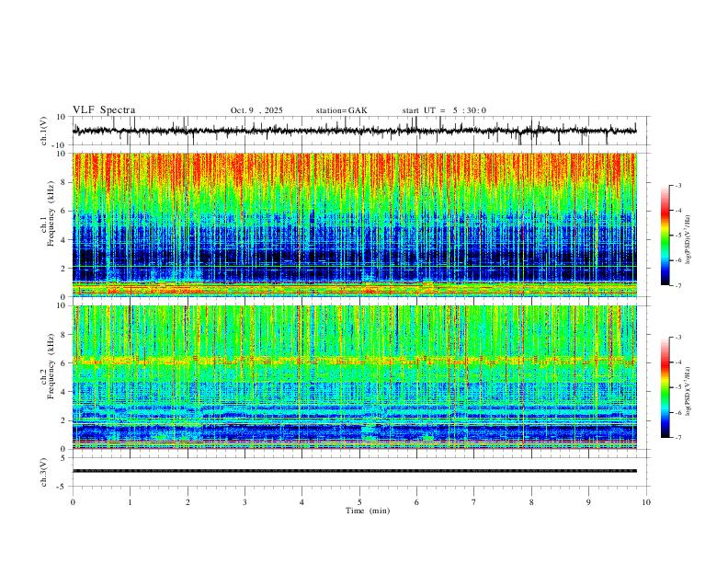Image resolution: width=728 pixels, height=563 pixels.
Task: Select the "start UT = 5 :30: 0" text
Action: 444,110
